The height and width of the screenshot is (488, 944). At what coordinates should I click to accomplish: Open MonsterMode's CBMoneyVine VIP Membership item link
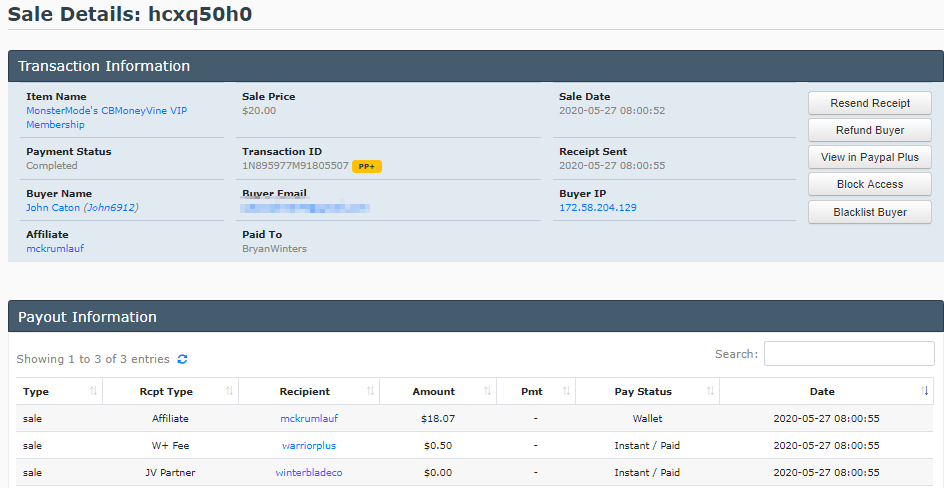pyautogui.click(x=107, y=117)
